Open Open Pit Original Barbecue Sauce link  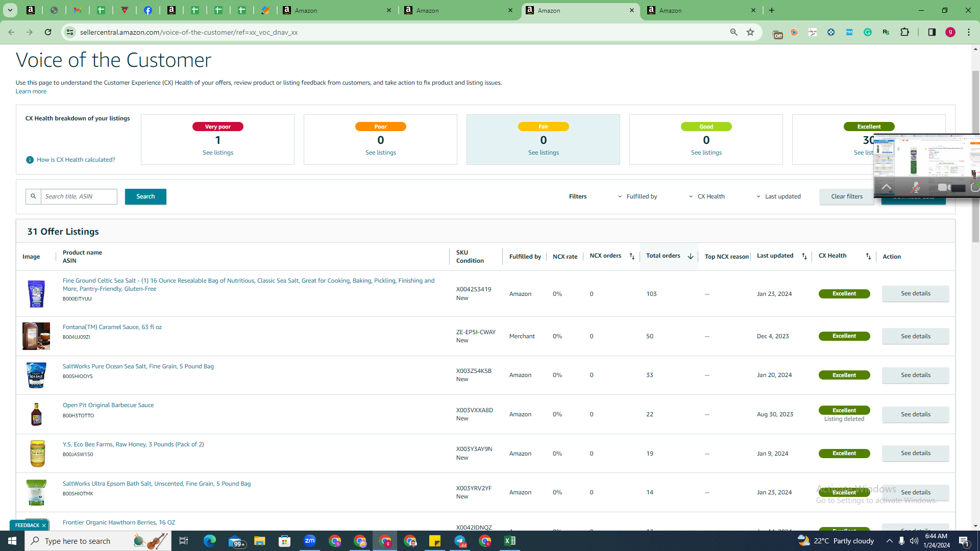(108, 405)
